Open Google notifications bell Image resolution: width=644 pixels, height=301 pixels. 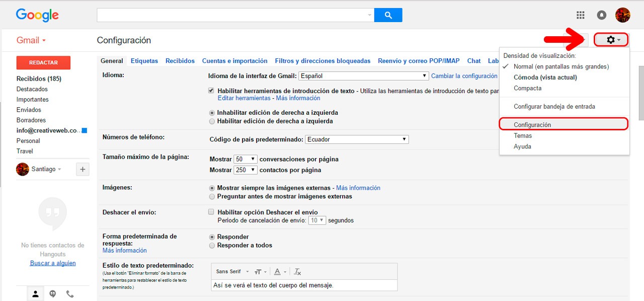point(601,15)
